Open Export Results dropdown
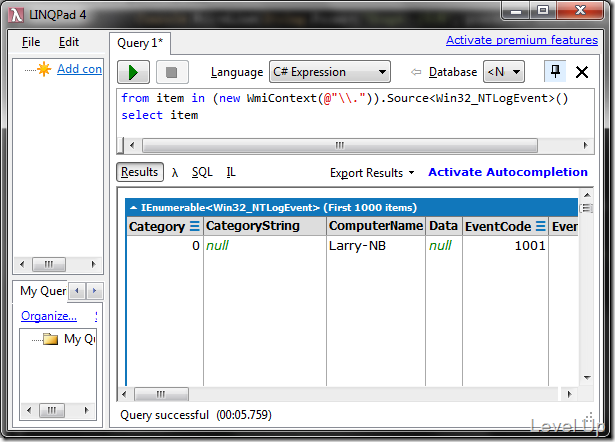 [372, 173]
